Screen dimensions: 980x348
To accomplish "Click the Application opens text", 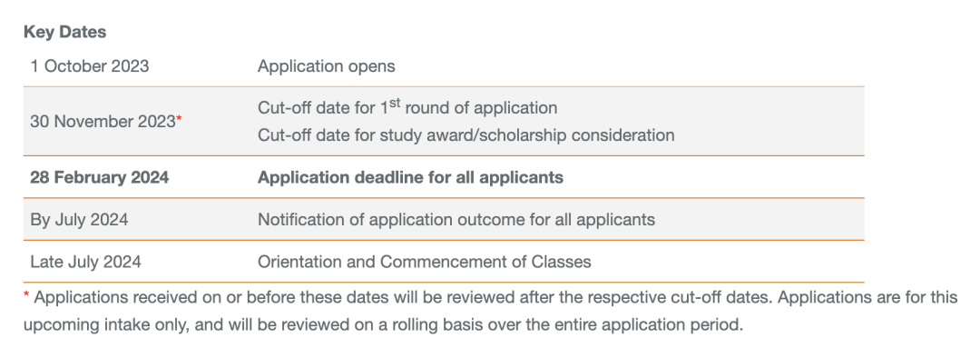I will (327, 66).
